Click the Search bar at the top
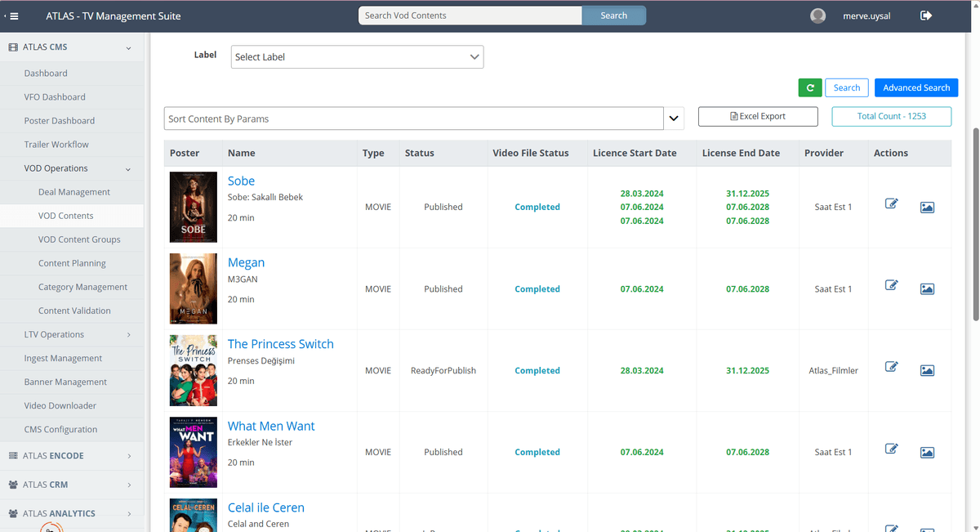This screenshot has width=980, height=532. (x=470, y=16)
